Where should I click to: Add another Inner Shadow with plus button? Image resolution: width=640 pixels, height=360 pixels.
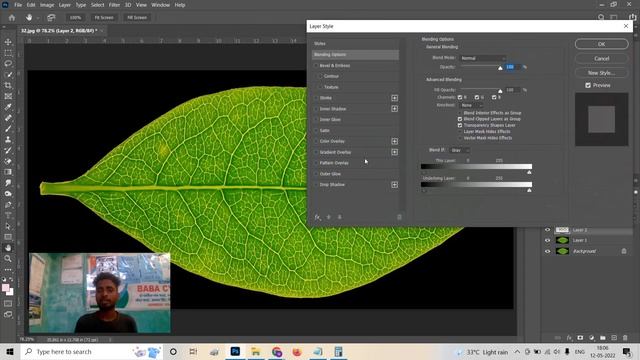pyautogui.click(x=394, y=109)
